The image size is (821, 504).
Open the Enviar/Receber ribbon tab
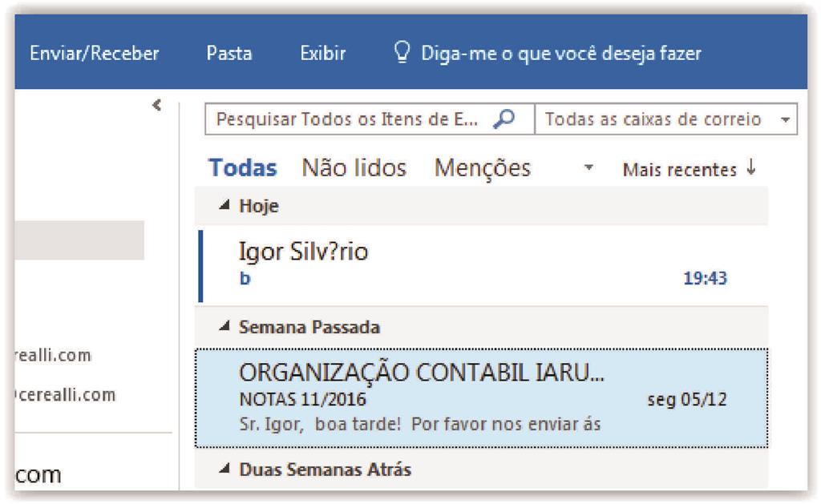click(95, 54)
